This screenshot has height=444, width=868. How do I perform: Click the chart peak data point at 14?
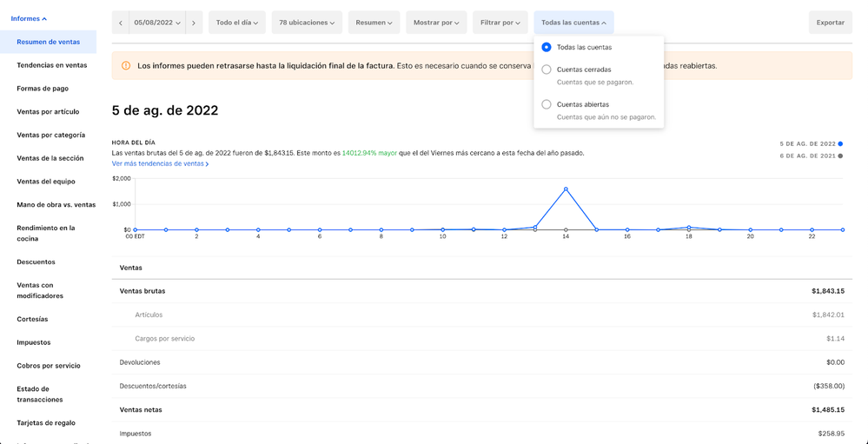click(566, 189)
